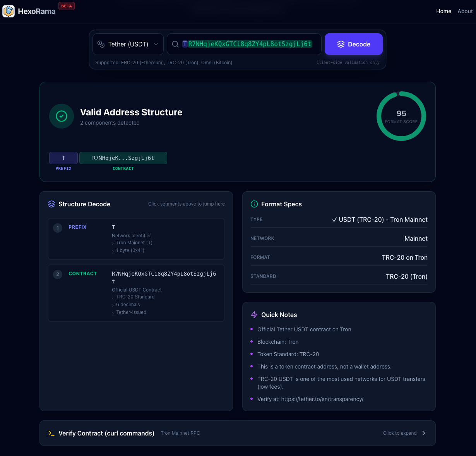Click the '2 components detected' text
The width and height of the screenshot is (476, 456).
[110, 123]
